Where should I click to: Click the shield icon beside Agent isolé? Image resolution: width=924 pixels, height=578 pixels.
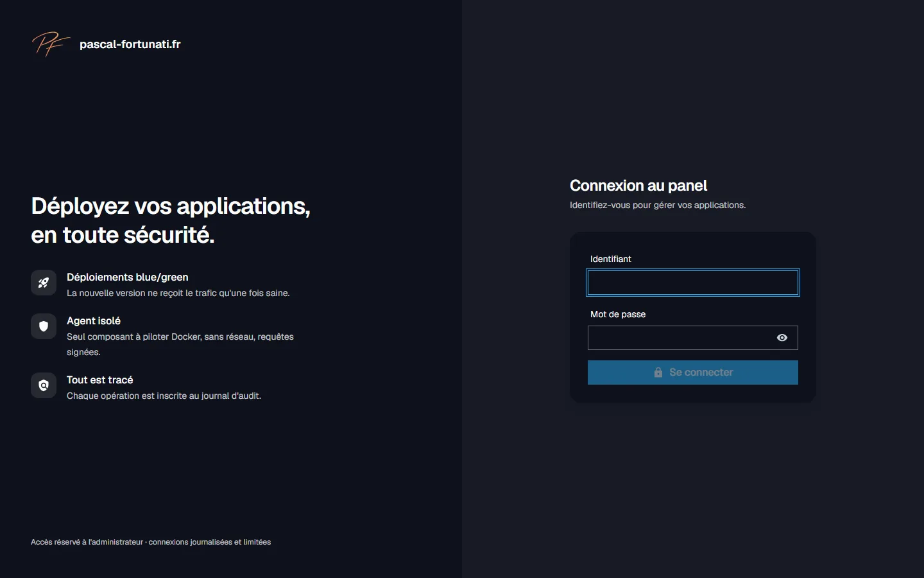44,326
